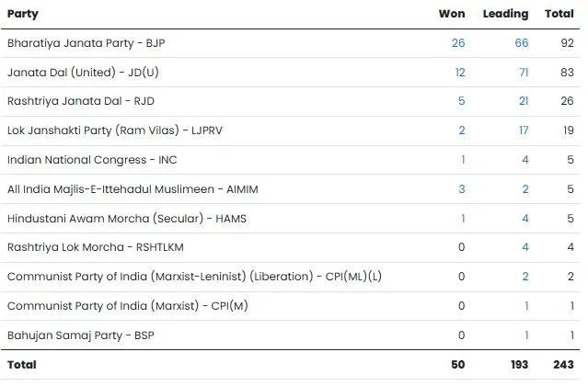Open AIMIM won seats link 3
Screen dimensions: 588x386
coord(462,188)
